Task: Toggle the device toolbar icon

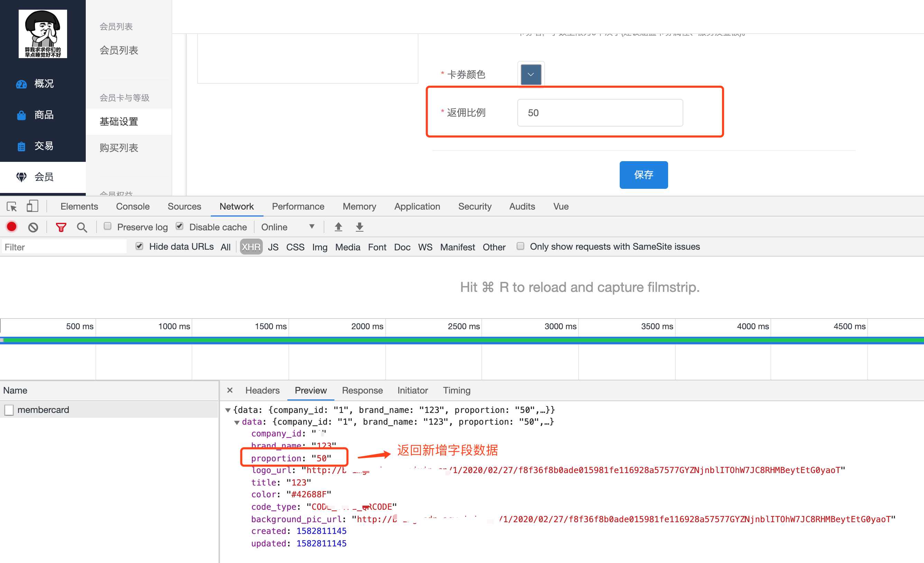Action: coord(33,206)
